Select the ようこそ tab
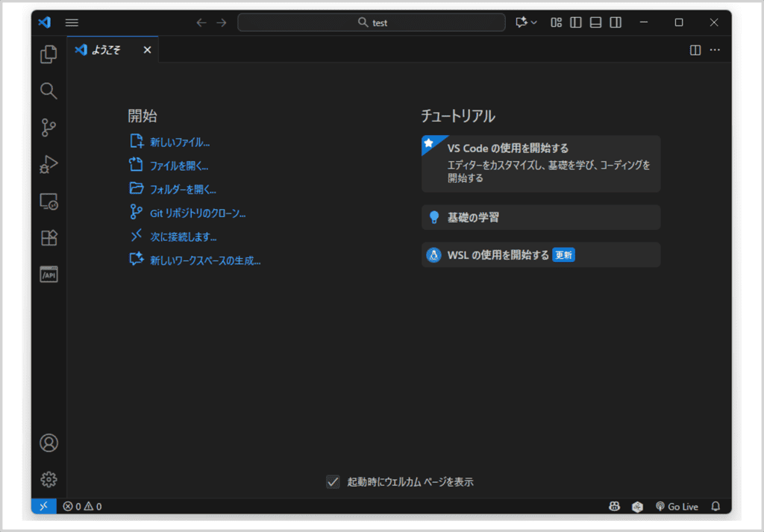 pyautogui.click(x=106, y=50)
